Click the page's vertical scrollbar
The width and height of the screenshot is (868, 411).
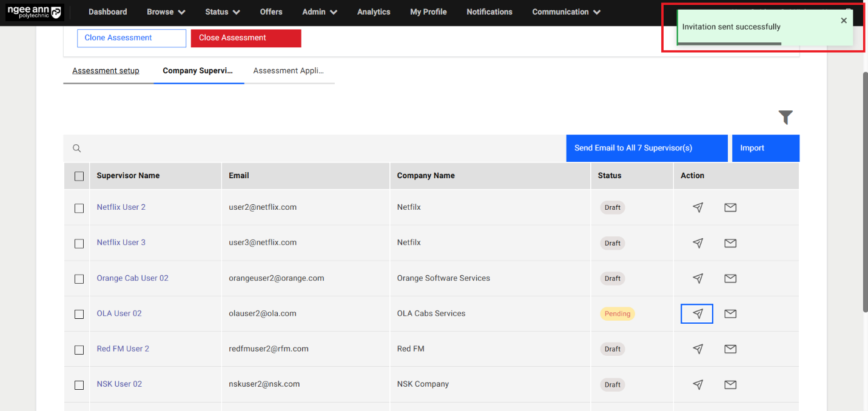point(864,182)
